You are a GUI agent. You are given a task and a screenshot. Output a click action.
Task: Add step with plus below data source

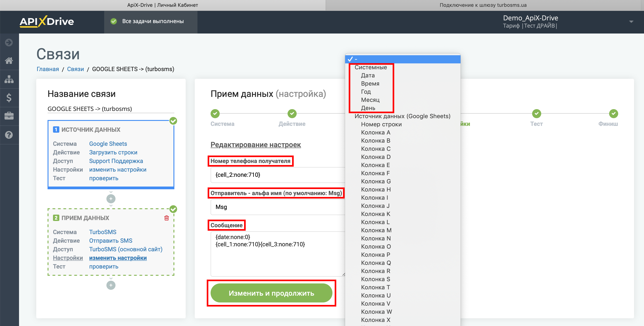click(111, 199)
